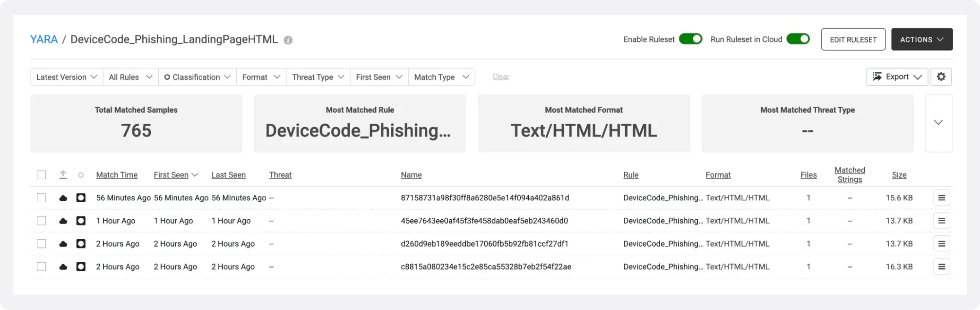The width and height of the screenshot is (980, 310).
Task: Tick the checkbox for the 45ee7643 row
Action: [42, 221]
